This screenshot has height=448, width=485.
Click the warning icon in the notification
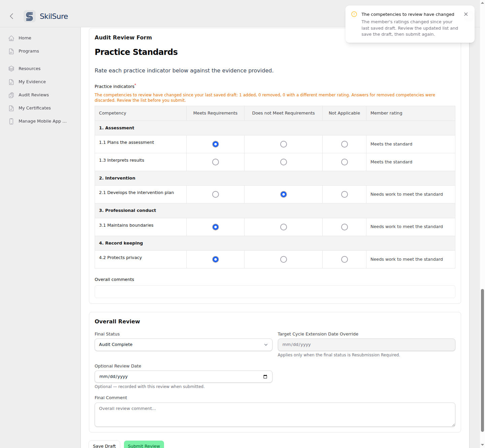coord(354,14)
